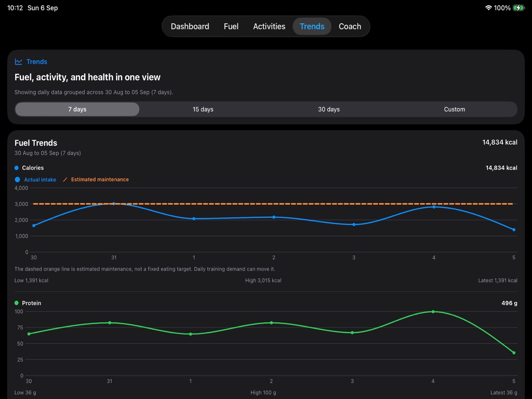Viewport: 532px width, 399px height.
Task: Click the High 3,015 kcal stat
Action: [263, 280]
